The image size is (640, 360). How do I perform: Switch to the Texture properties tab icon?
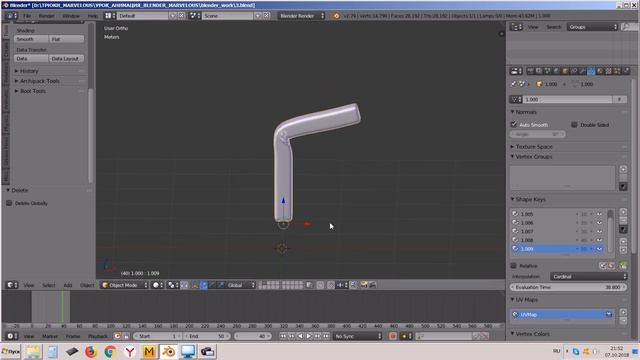(608, 71)
